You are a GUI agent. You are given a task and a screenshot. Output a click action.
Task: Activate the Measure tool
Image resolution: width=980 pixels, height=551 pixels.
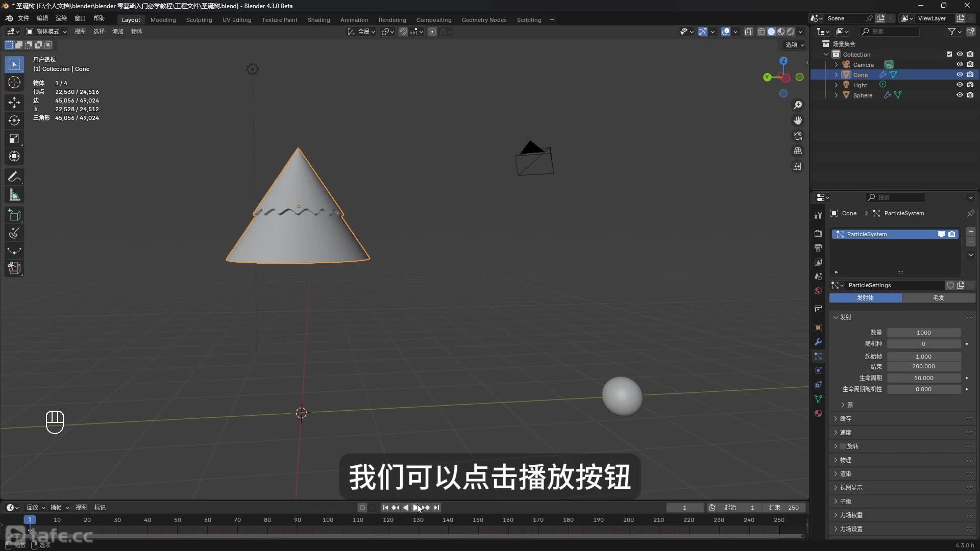[14, 195]
